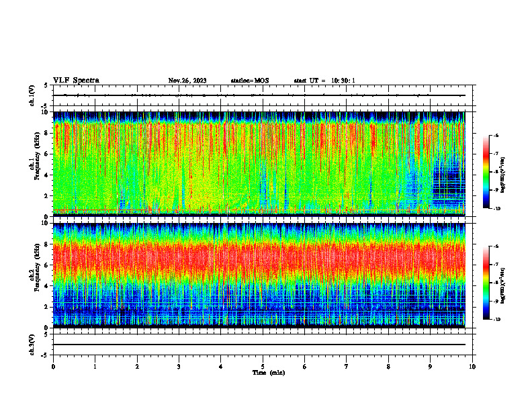Select ch.2 colorbar log(PSD) unit label
This screenshot has height=411, width=532.
(x=503, y=285)
